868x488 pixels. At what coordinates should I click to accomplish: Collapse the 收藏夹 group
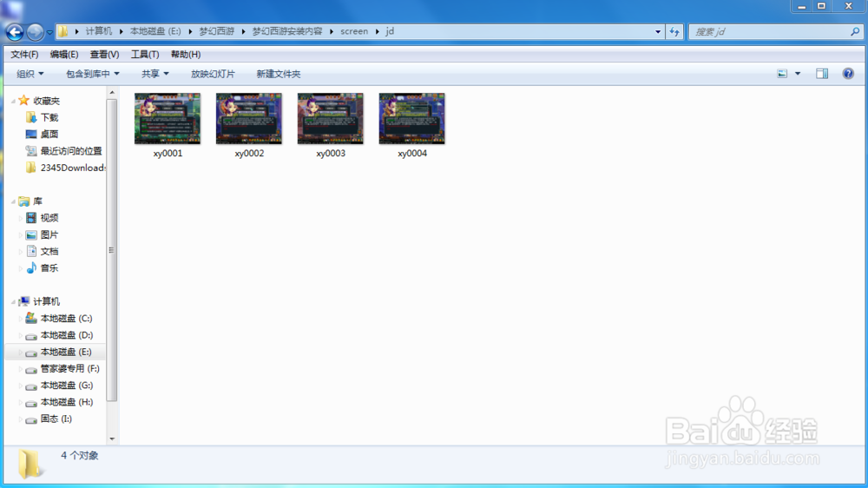click(x=13, y=101)
